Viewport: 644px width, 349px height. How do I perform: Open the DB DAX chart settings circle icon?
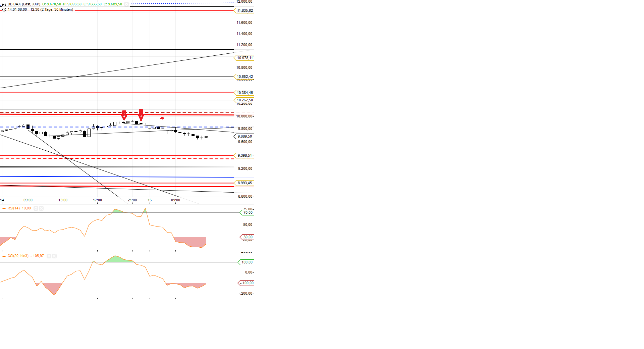pos(126,5)
